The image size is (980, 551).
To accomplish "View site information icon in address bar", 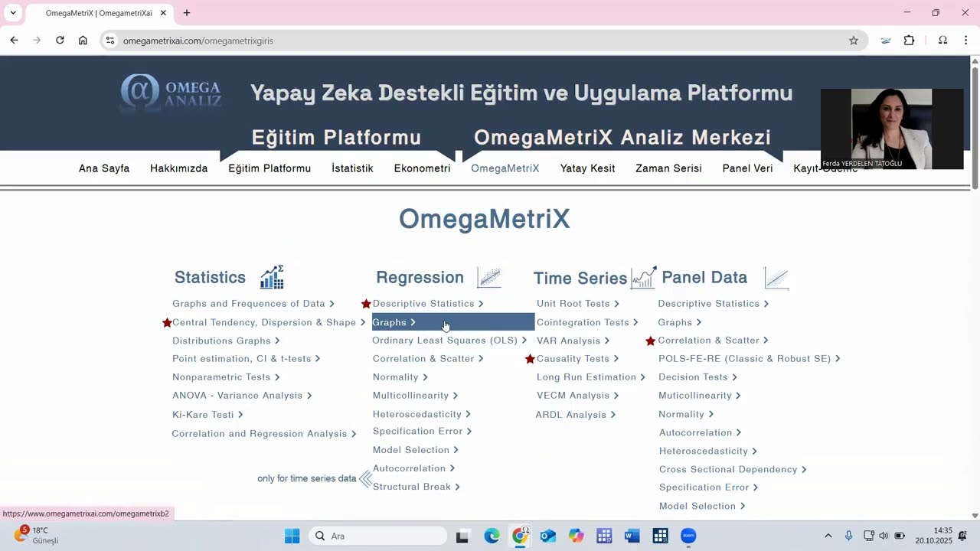I will 110,41.
